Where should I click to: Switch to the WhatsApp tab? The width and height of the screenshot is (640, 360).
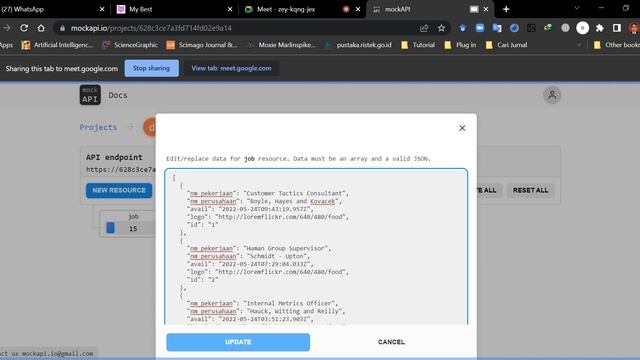tap(49, 9)
